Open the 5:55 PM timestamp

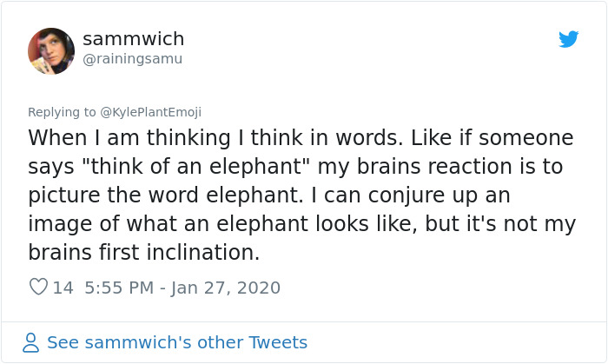pyautogui.click(x=119, y=288)
